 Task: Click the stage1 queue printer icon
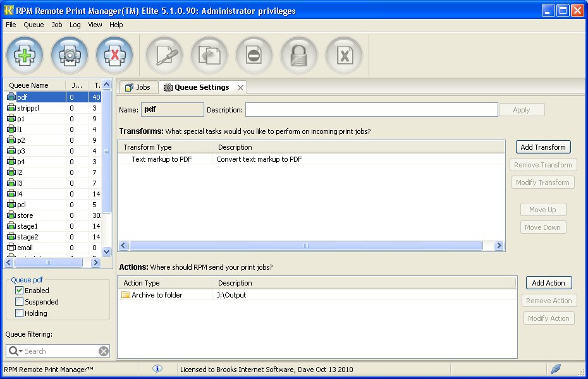[11, 226]
